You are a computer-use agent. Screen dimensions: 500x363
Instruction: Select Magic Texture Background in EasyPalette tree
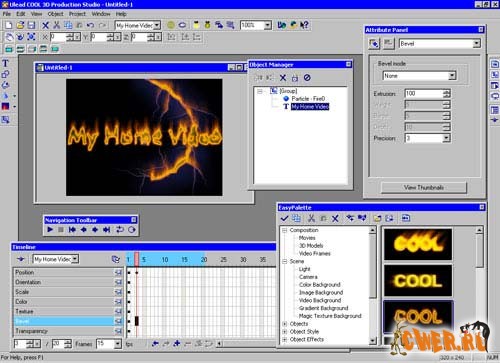(330, 316)
